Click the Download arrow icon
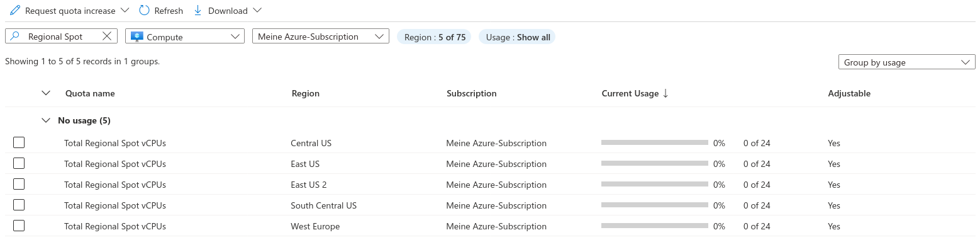 [198, 10]
